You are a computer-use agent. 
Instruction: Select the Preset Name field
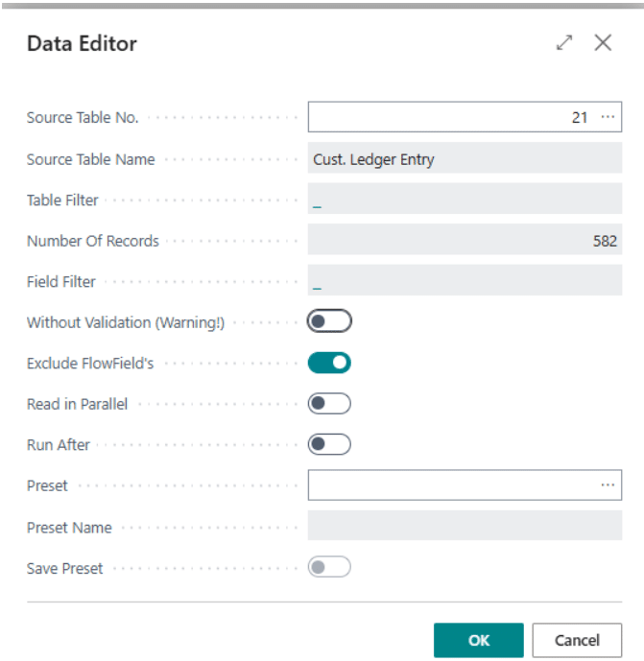pos(465,527)
